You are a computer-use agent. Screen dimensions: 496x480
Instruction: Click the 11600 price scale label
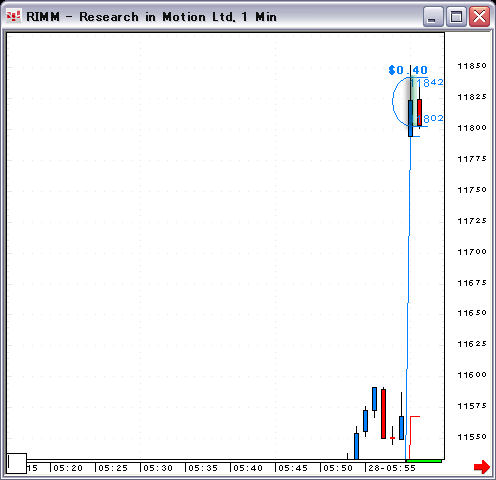pyautogui.click(x=472, y=375)
